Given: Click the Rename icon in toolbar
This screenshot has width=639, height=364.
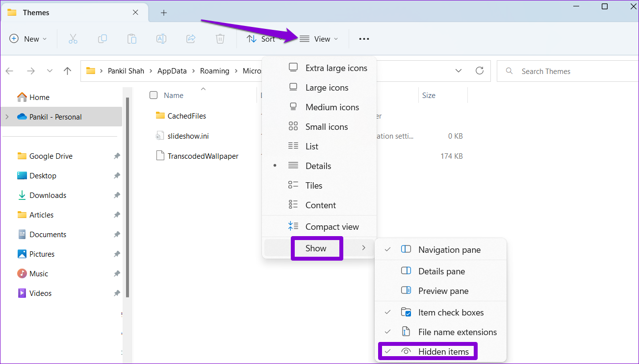Looking at the screenshot, I should [x=161, y=39].
